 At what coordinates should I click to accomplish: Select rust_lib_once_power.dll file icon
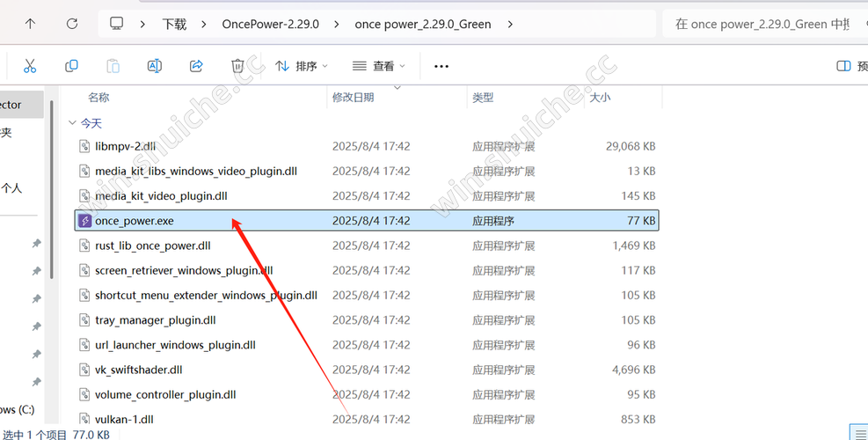coord(84,246)
